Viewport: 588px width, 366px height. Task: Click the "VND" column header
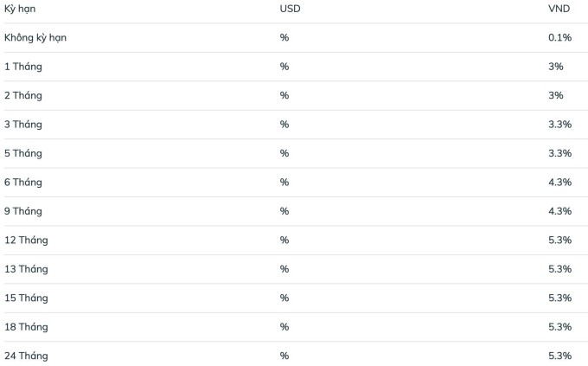pyautogui.click(x=560, y=9)
